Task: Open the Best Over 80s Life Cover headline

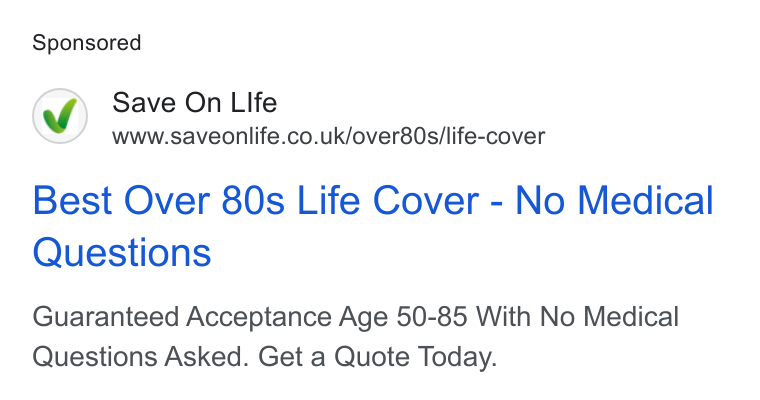Action: coord(373,226)
